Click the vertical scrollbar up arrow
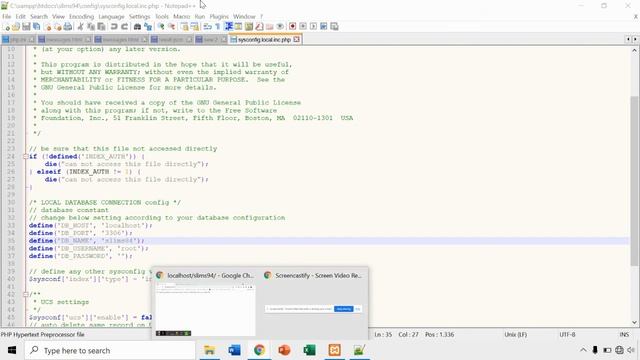 [634, 50]
